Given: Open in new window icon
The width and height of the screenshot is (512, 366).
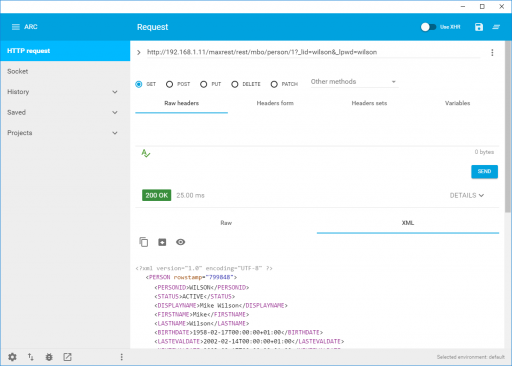Looking at the screenshot, I should [67, 357].
